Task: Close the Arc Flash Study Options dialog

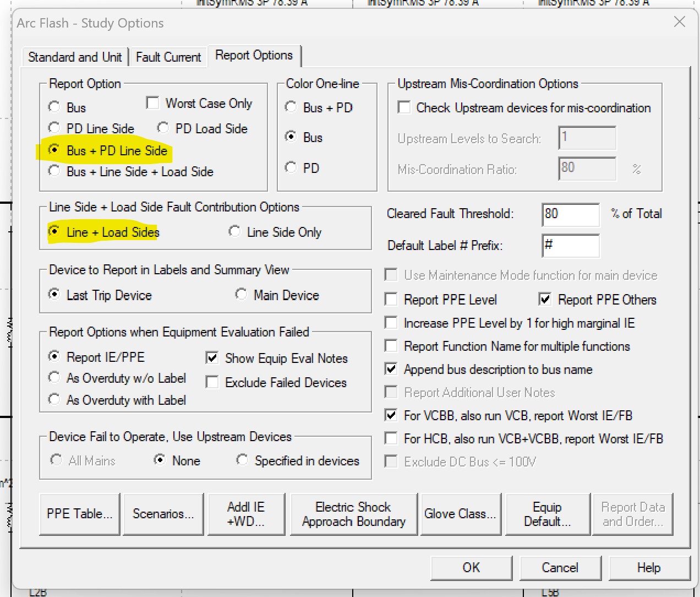Action: 680,22
